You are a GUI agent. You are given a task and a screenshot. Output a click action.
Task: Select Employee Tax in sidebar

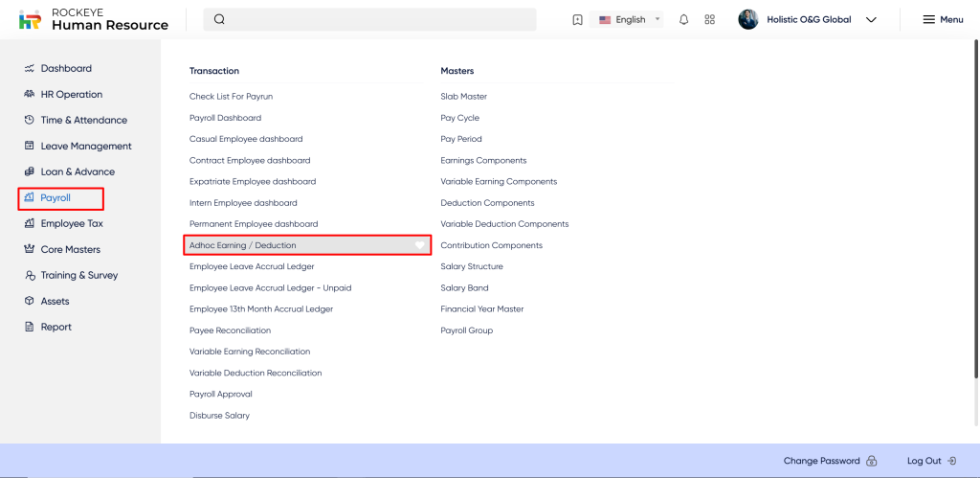71,223
